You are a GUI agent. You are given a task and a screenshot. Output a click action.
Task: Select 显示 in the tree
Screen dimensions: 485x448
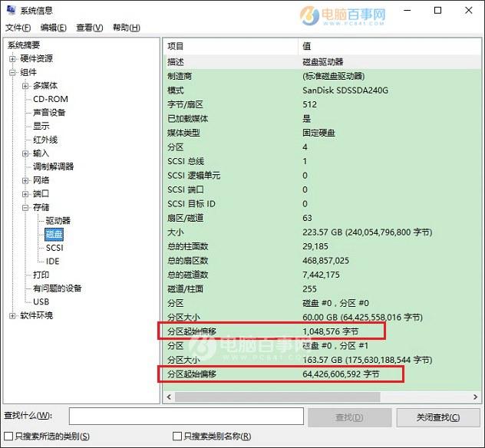[41, 126]
